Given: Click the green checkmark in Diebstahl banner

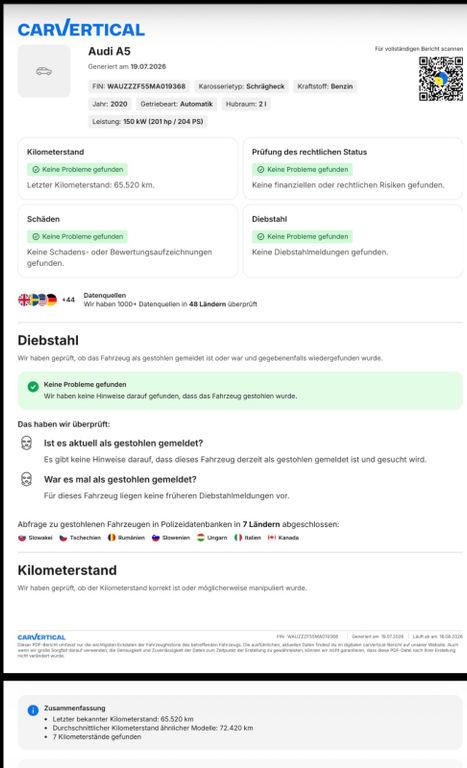Looking at the screenshot, I should coord(33,387).
